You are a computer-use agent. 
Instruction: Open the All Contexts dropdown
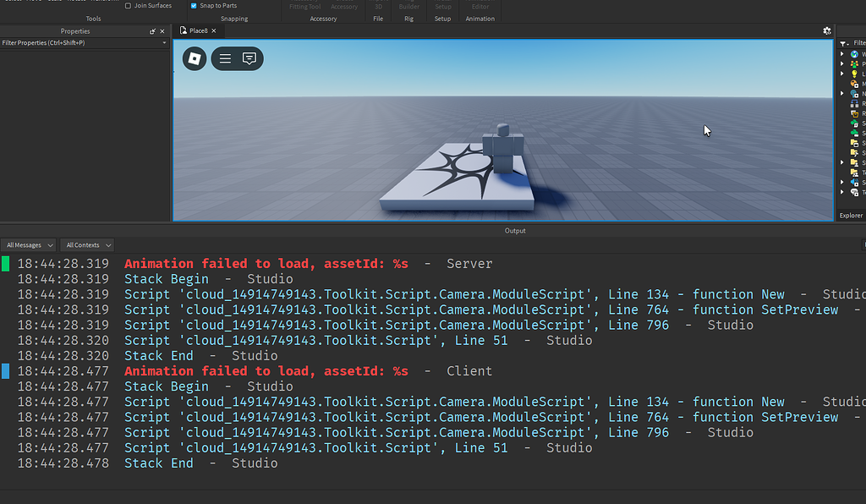86,244
